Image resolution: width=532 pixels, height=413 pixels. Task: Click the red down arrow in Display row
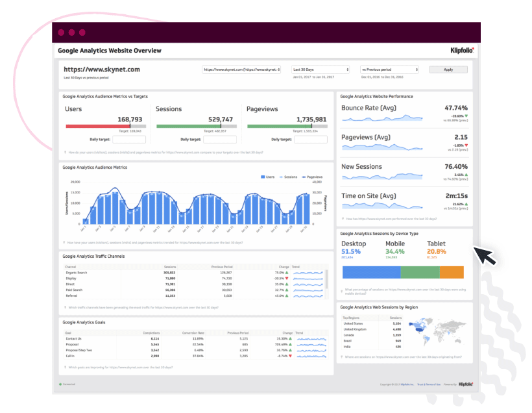[x=287, y=279]
